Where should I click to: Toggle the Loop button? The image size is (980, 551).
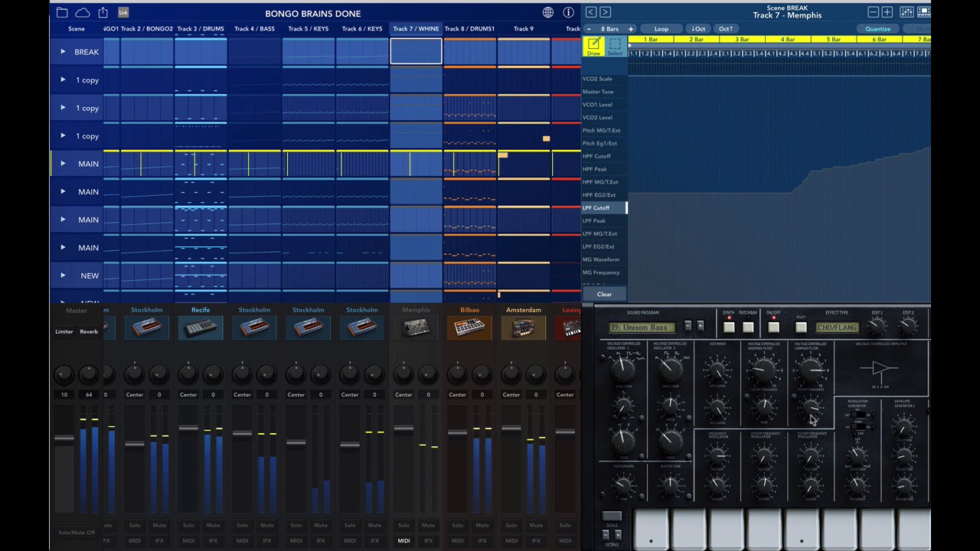(x=661, y=29)
